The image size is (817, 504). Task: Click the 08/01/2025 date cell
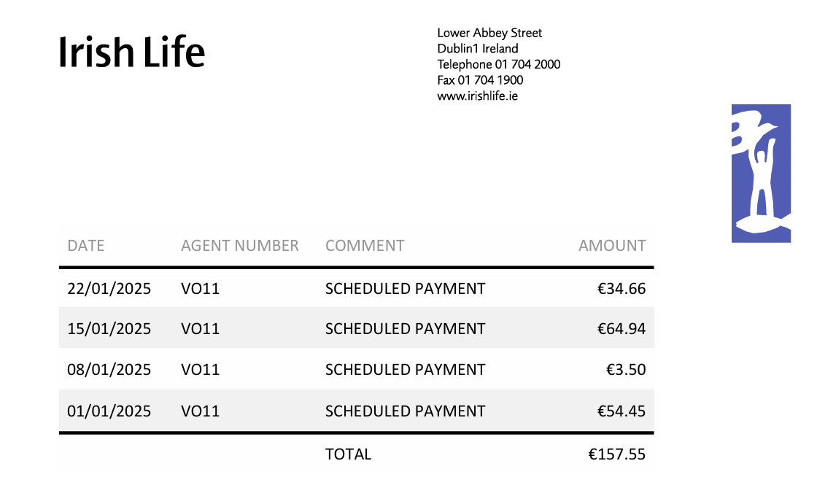(109, 370)
